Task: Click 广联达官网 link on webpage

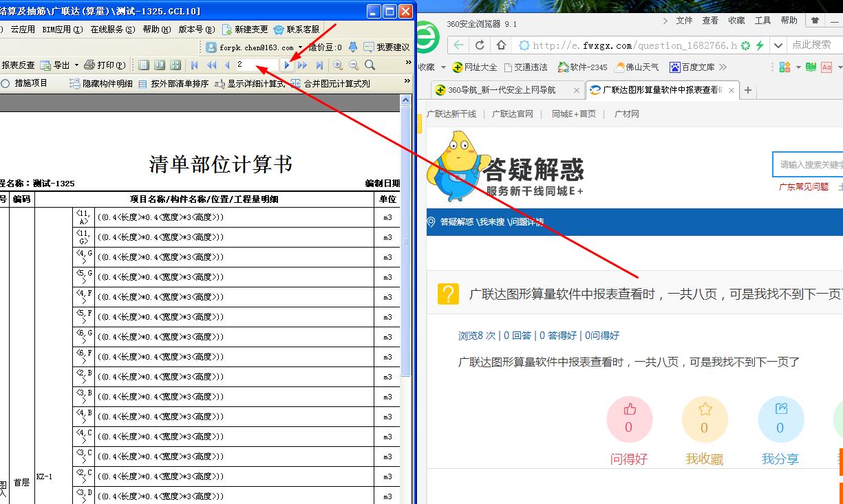Action: (x=513, y=114)
